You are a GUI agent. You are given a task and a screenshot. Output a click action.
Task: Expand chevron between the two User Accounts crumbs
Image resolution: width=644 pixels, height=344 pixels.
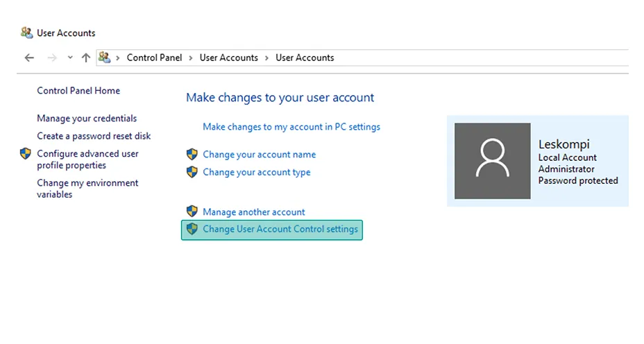point(266,58)
